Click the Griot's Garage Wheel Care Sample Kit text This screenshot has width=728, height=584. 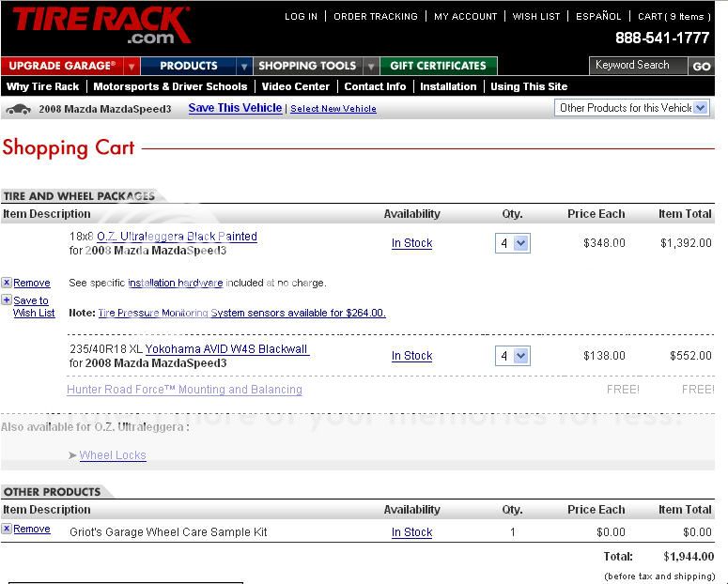168,532
